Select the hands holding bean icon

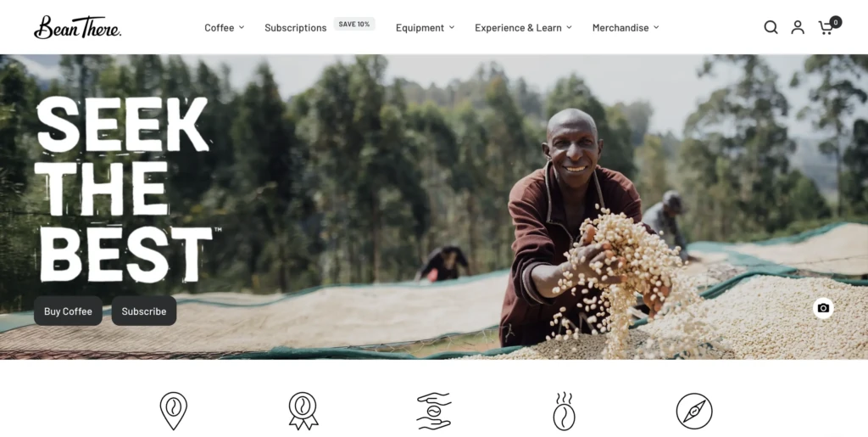(x=434, y=411)
